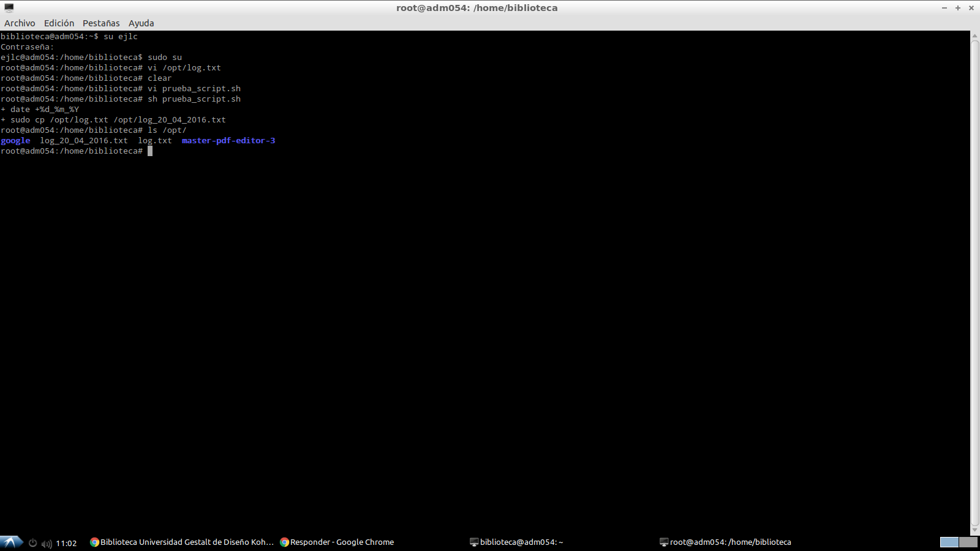Click the 'su ejlc' command line

click(x=69, y=37)
